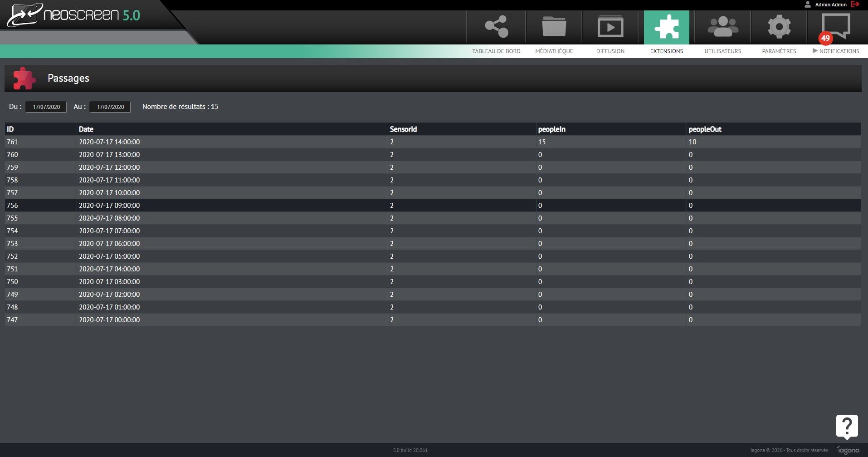The width and height of the screenshot is (868, 457).
Task: Click the red logout icon
Action: [x=855, y=5]
